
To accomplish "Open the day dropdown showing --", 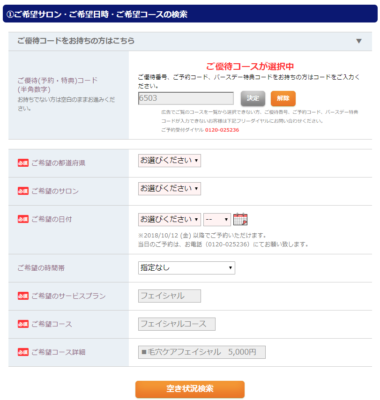I will pyautogui.click(x=217, y=219).
